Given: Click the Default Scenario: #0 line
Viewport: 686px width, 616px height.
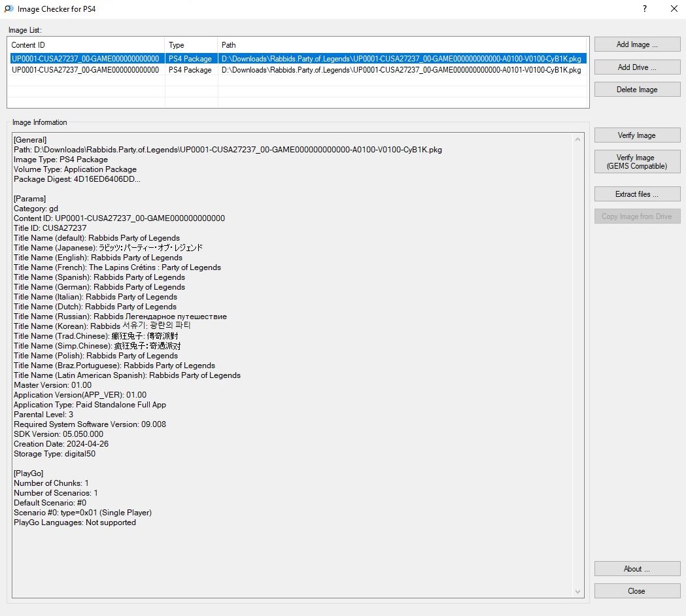Looking at the screenshot, I should [x=50, y=503].
